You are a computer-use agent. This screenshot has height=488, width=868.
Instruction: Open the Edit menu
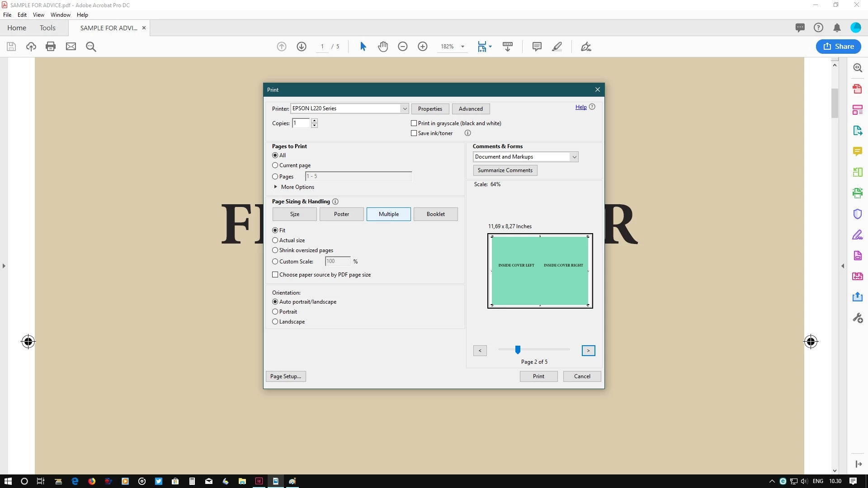(x=22, y=15)
